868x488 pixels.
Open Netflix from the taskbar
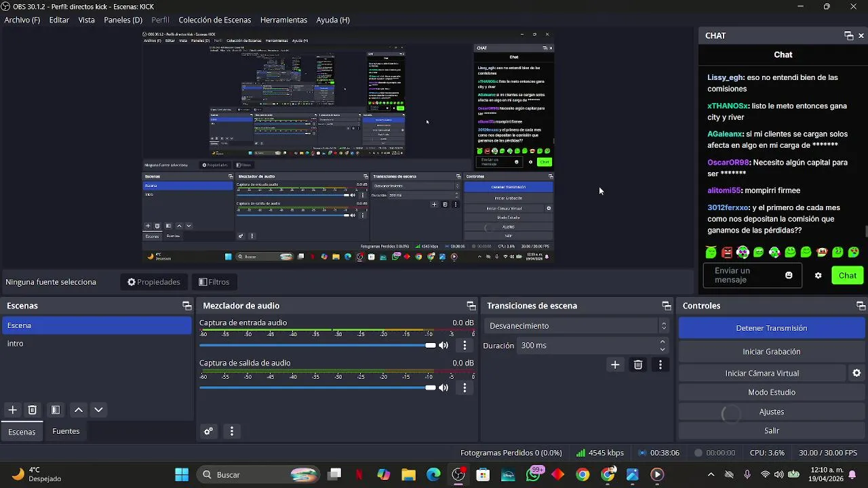[x=359, y=474]
